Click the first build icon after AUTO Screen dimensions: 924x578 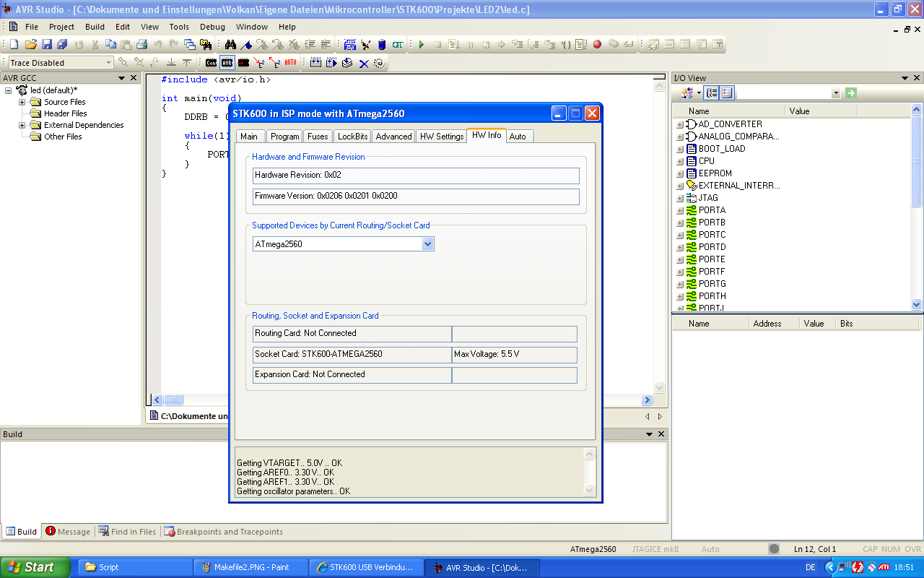[x=315, y=63]
